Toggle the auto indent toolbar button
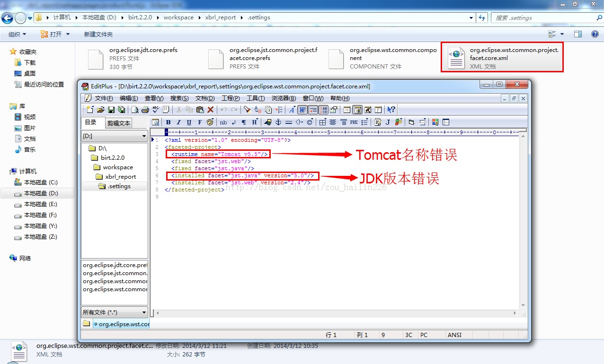The height and width of the screenshot is (364, 604). (313, 110)
